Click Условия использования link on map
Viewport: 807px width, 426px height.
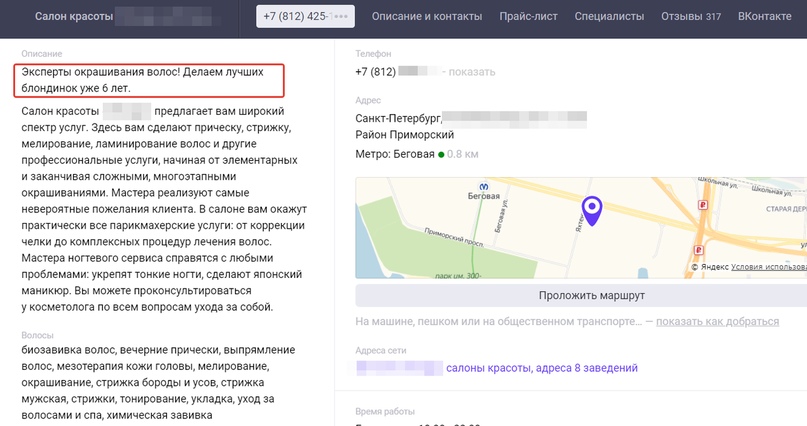click(768, 267)
